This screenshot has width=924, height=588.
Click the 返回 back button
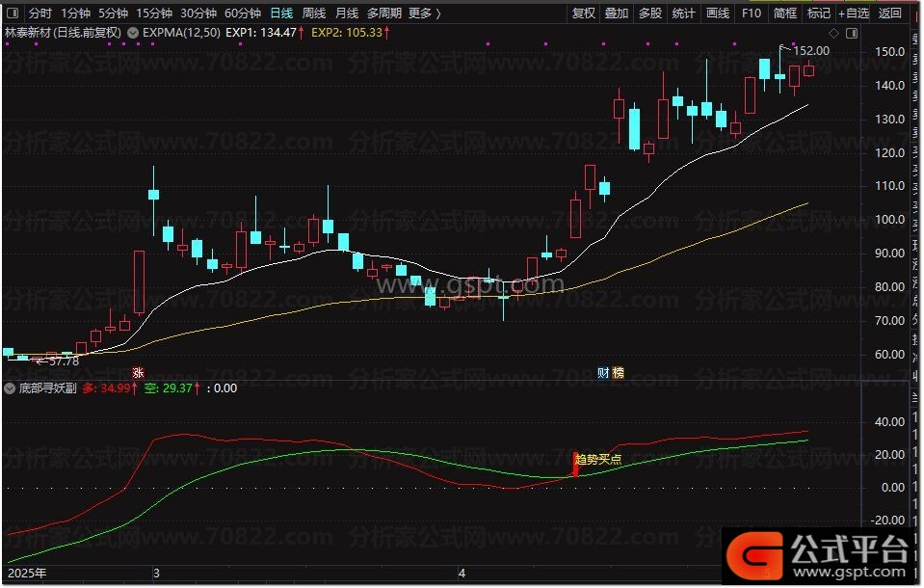click(x=889, y=13)
